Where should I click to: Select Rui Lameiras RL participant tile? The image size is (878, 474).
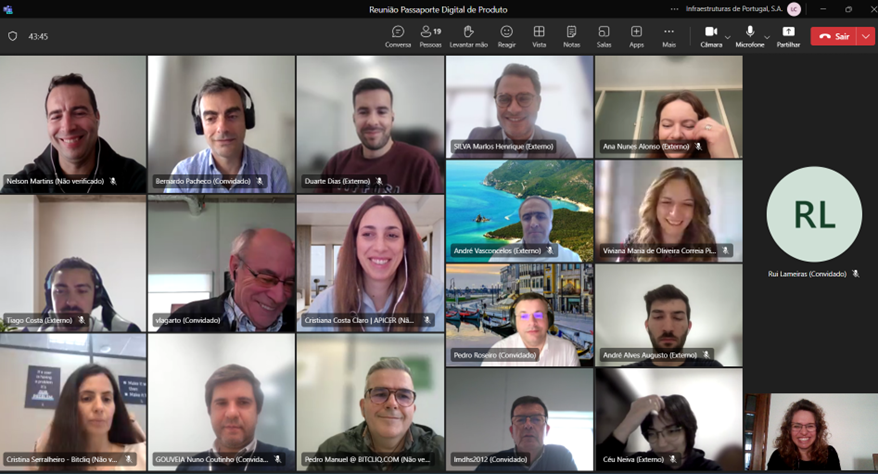(813, 214)
